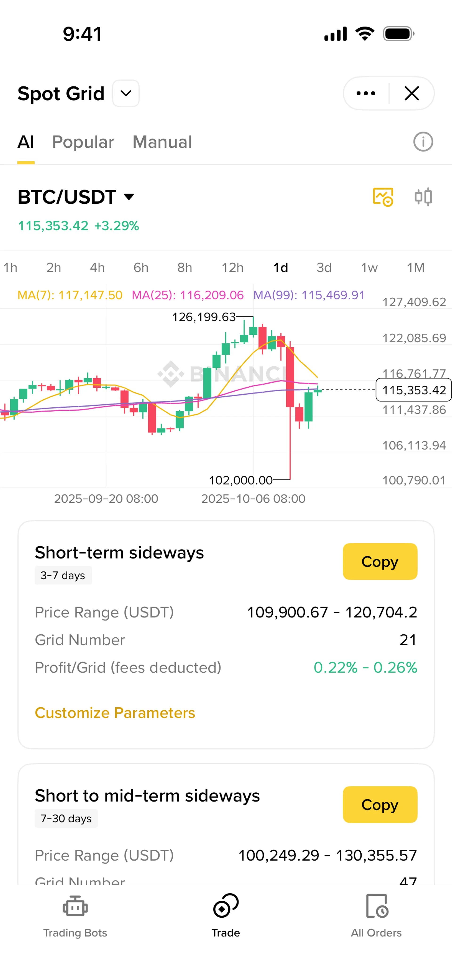Copy the Short-term sideways strategy
Screen dimensions: 452x980
(380, 562)
